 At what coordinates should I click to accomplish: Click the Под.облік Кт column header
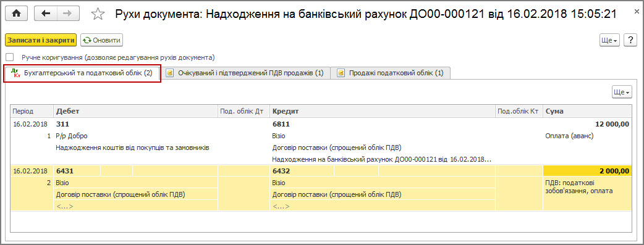519,111
